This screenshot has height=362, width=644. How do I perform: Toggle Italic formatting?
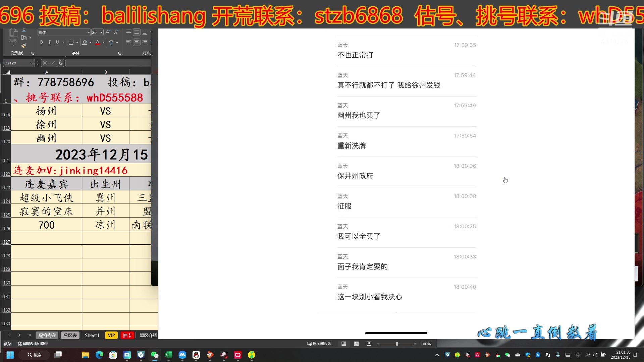point(49,42)
